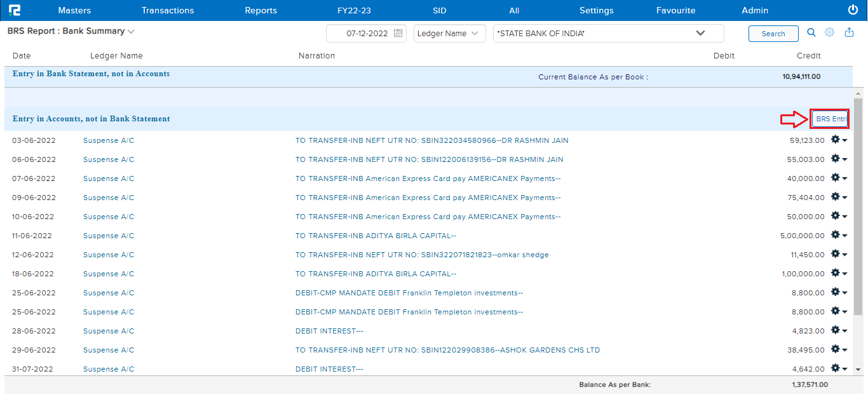Screen dimensions: 868x397
Task: Click the company logo icon at top left
Action: (15, 10)
